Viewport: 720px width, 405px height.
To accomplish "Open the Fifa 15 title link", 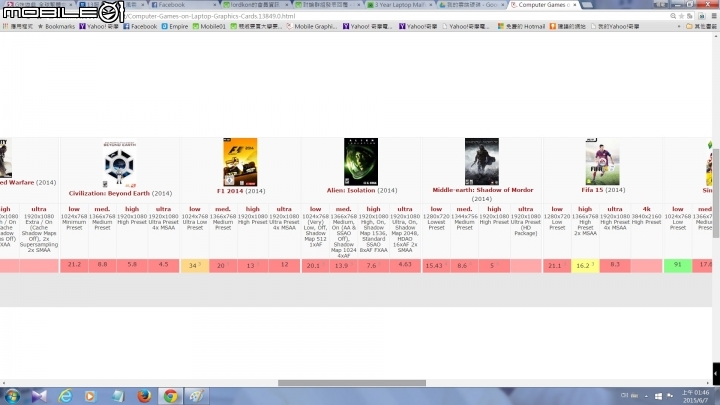I will (592, 190).
